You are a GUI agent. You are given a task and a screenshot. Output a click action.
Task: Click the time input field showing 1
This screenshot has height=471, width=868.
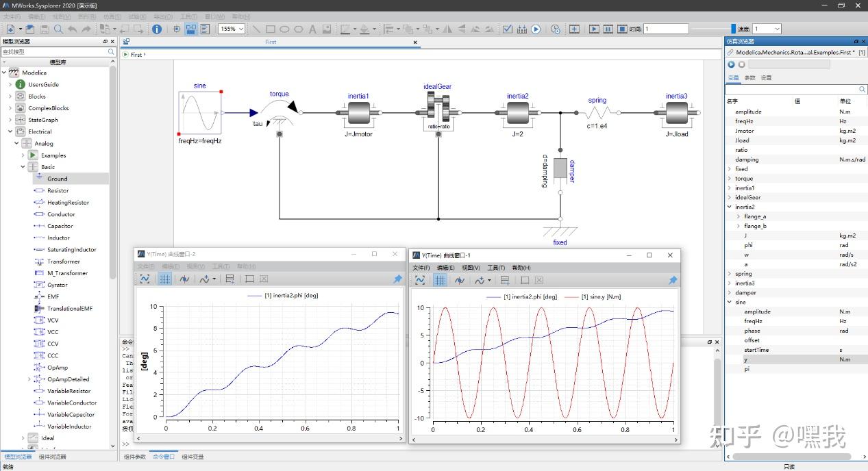(x=665, y=29)
